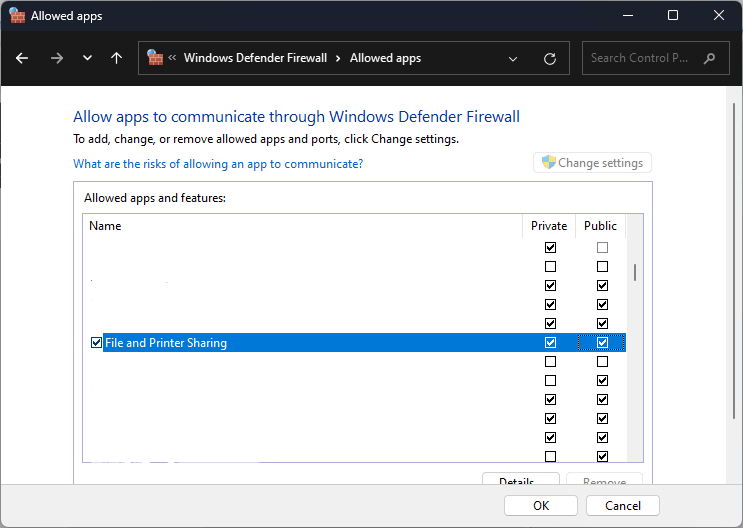Confirm with the OK button
The height and width of the screenshot is (528, 743).
(541, 506)
